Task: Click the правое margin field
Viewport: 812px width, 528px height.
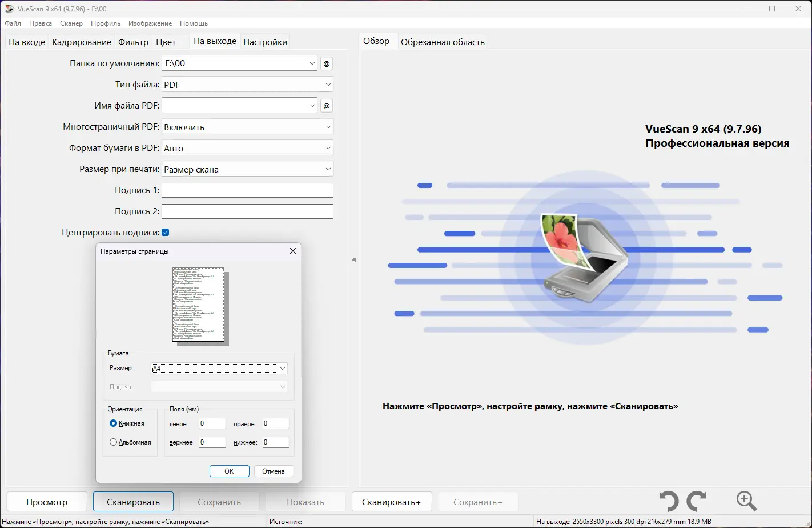Action: [275, 424]
